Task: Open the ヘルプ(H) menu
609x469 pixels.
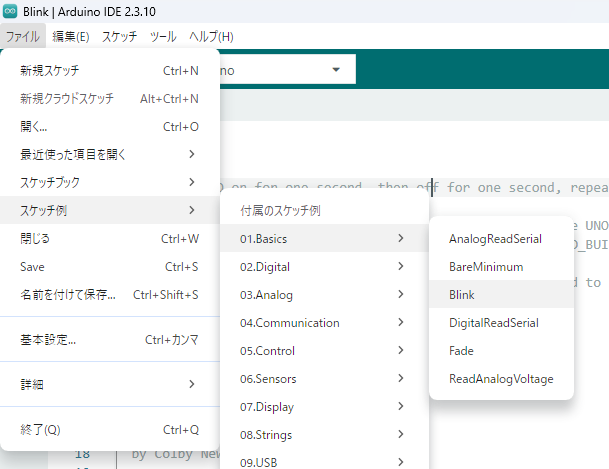Action: [x=211, y=36]
